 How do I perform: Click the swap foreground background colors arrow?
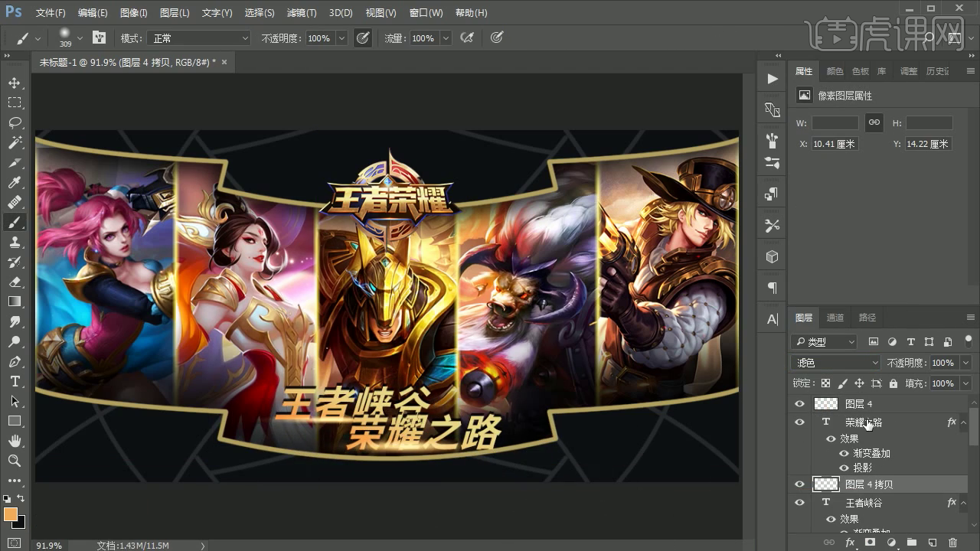click(x=21, y=498)
